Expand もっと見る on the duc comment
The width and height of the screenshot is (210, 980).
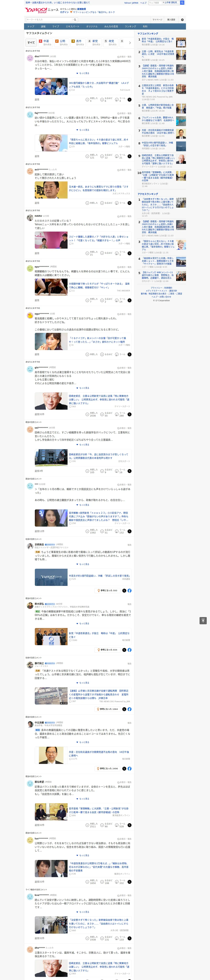pyautogui.click(x=83, y=73)
